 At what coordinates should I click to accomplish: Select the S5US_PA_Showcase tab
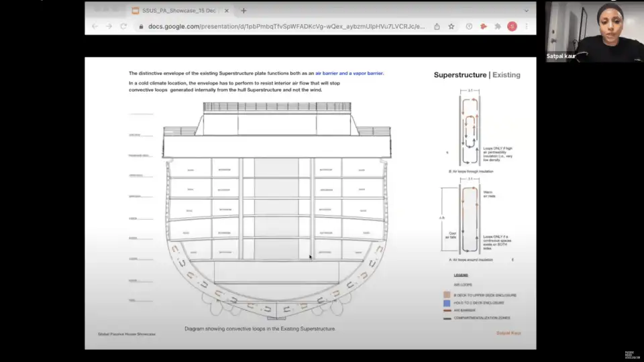pyautogui.click(x=178, y=11)
